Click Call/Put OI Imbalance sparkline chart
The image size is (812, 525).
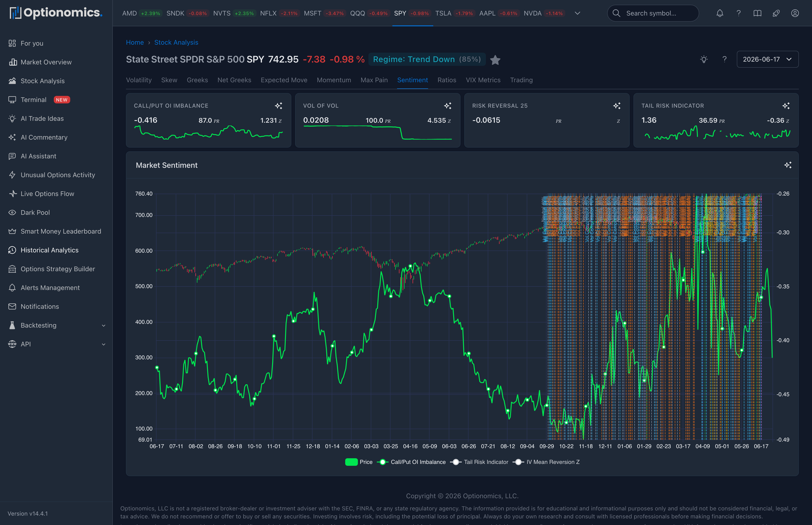(x=208, y=133)
